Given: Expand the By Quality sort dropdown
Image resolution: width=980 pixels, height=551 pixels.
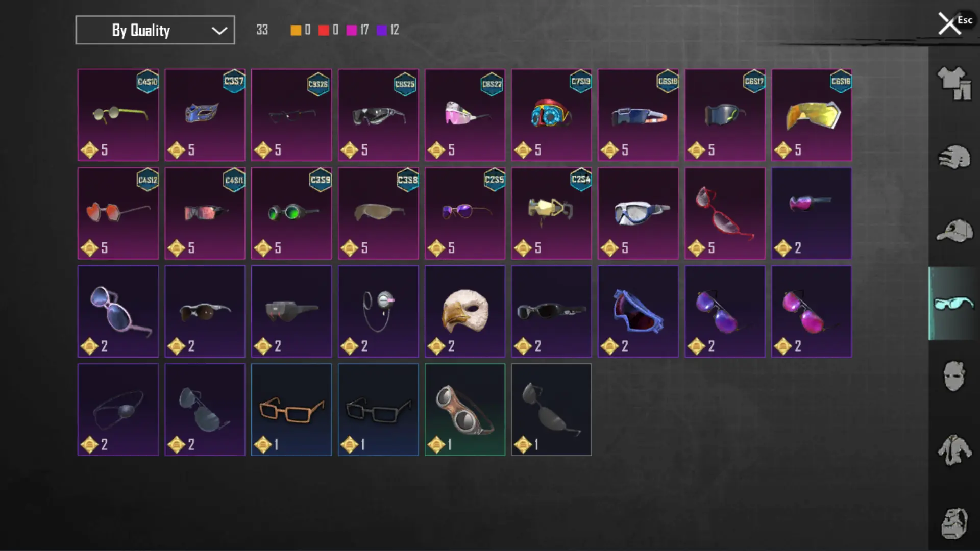Looking at the screenshot, I should coord(155,30).
